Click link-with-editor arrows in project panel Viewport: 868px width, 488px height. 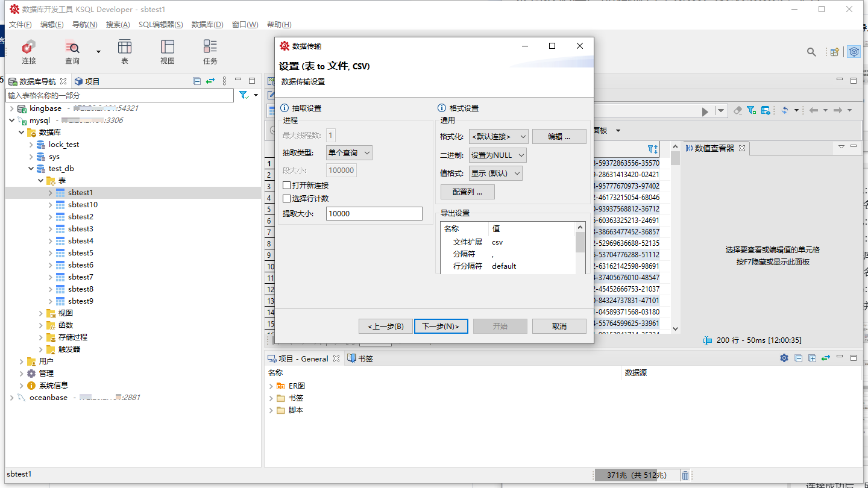point(826,358)
